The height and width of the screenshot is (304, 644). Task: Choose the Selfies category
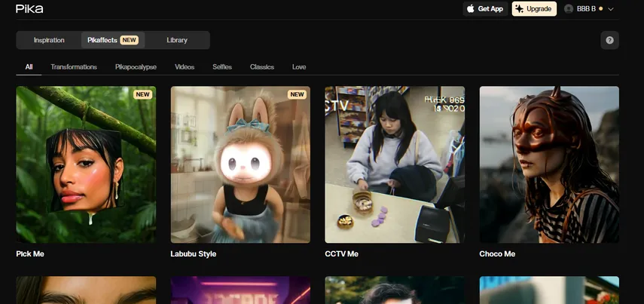click(222, 67)
